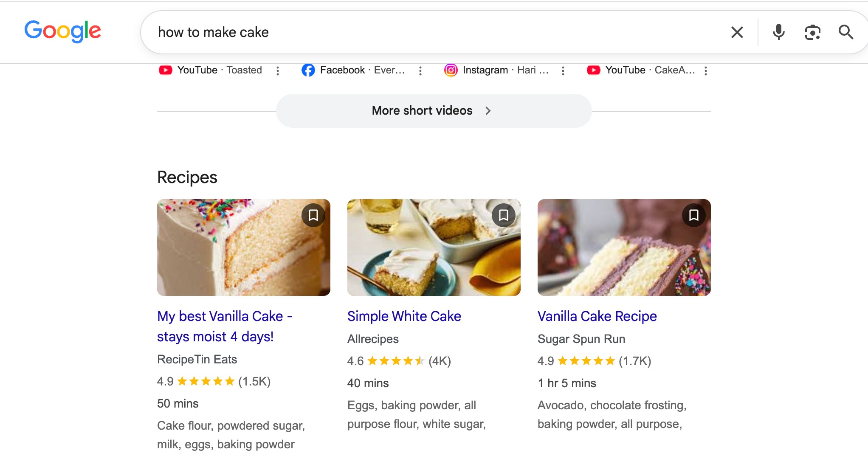Save the My best Vanilla Cake recipe
This screenshot has width=868, height=467.
tap(313, 215)
